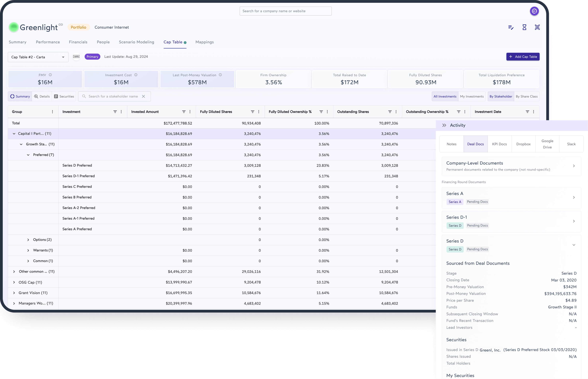
Task: Click the FMV info icon
Action: (x=50, y=75)
